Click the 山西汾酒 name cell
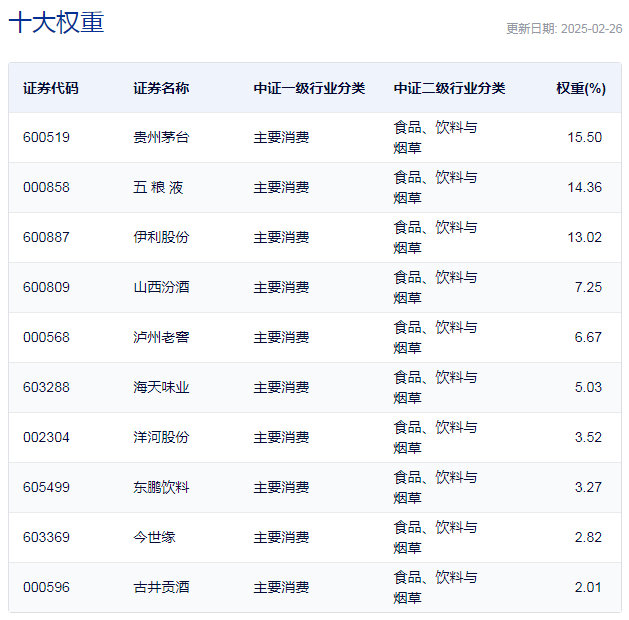Viewport: 629px width, 620px height. (x=161, y=287)
